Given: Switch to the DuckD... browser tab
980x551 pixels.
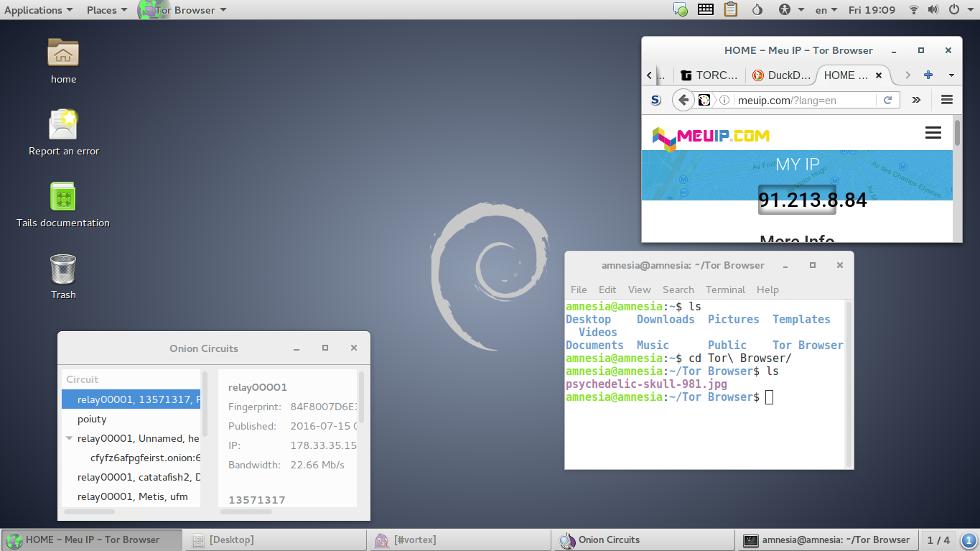Looking at the screenshot, I should coord(781,75).
